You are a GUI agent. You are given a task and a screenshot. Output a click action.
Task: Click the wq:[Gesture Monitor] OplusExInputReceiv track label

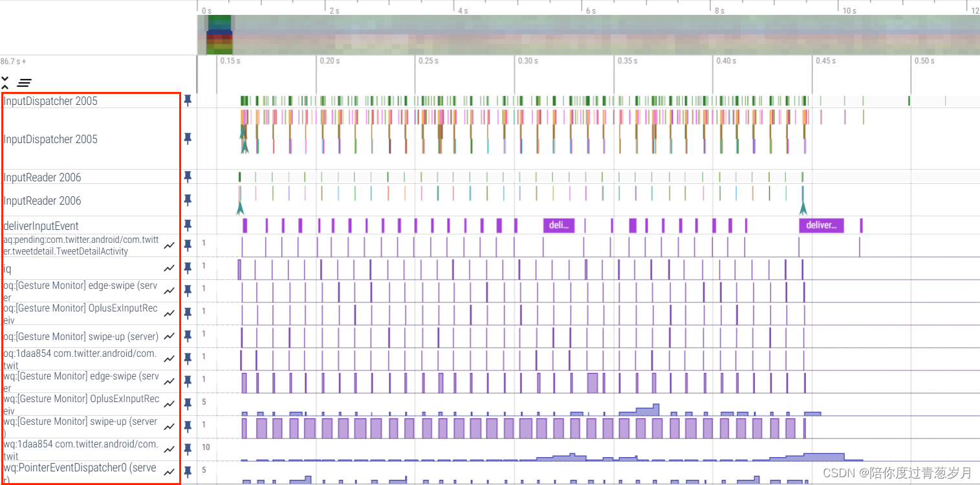tap(81, 405)
